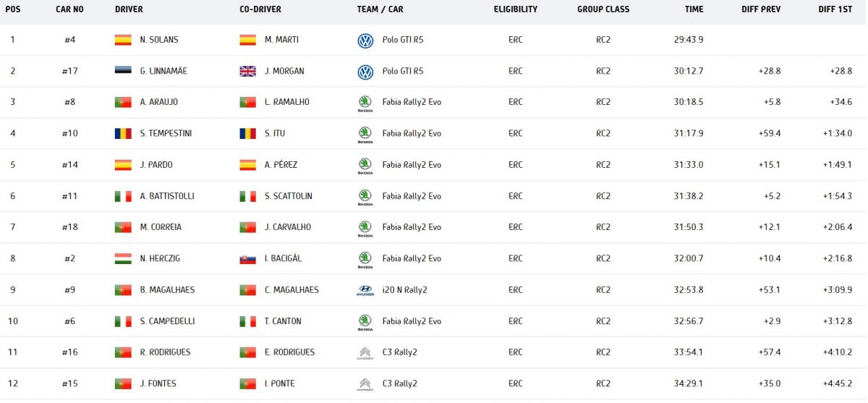The width and height of the screenshot is (868, 403).
Task: Click the Spanish flag next to J. Pardo
Action: click(x=123, y=165)
